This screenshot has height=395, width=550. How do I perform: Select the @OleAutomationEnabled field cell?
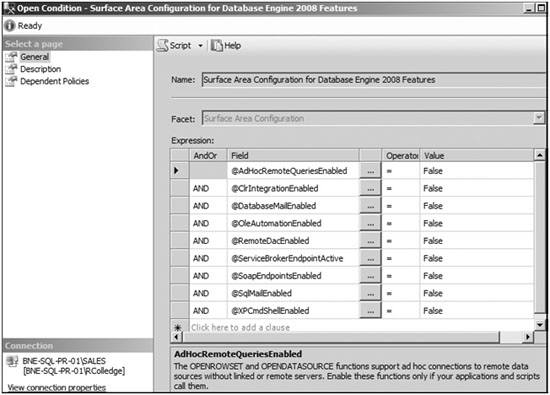(293, 224)
